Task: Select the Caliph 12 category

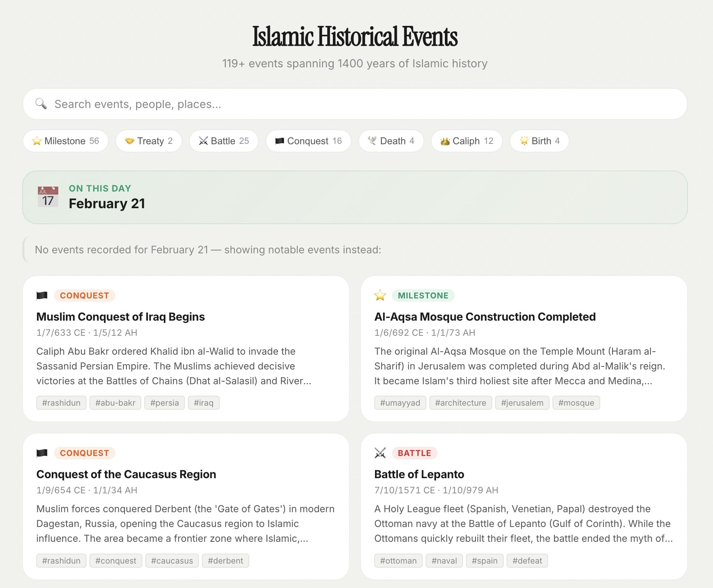Action: click(x=466, y=141)
